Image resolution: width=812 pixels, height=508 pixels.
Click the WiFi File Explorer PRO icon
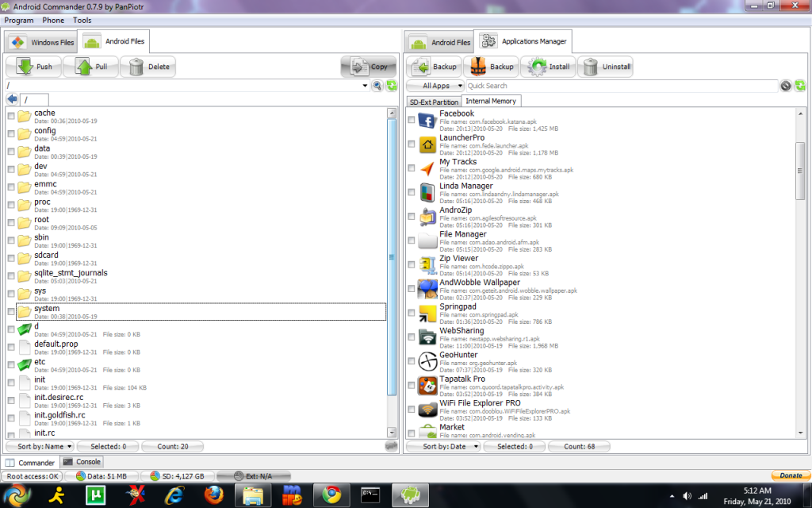click(x=427, y=410)
